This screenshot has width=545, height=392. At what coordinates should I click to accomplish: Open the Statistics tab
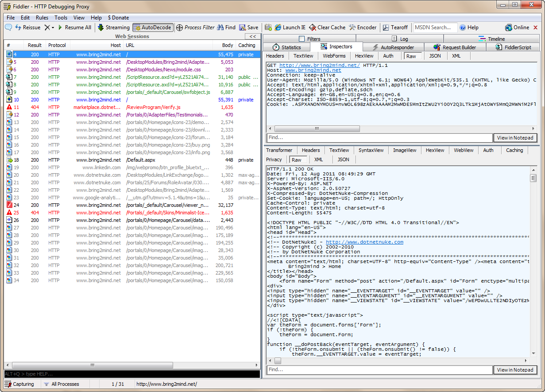pyautogui.click(x=286, y=47)
